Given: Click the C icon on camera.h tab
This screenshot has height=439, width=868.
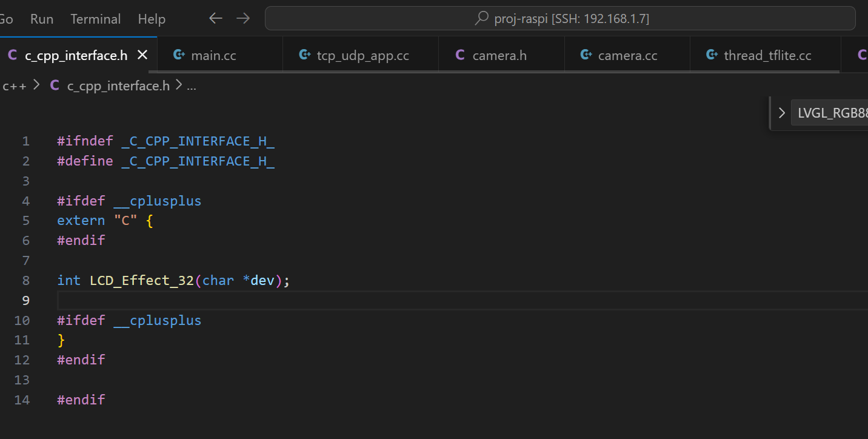Looking at the screenshot, I should pyautogui.click(x=460, y=55).
